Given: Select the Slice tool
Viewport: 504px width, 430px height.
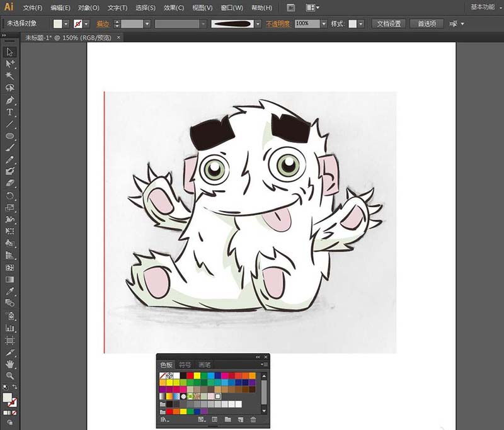Looking at the screenshot, I should [x=9, y=353].
